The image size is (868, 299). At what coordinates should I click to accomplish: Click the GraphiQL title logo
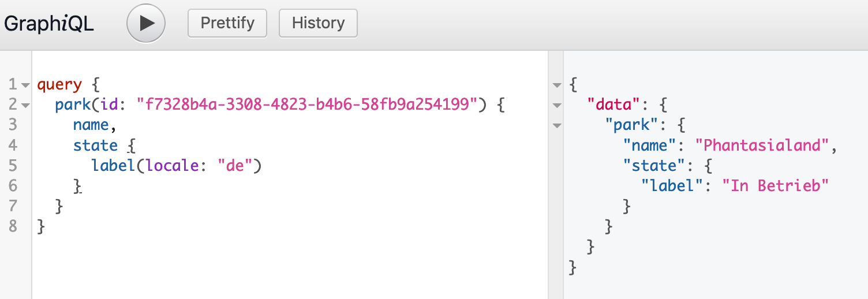49,24
